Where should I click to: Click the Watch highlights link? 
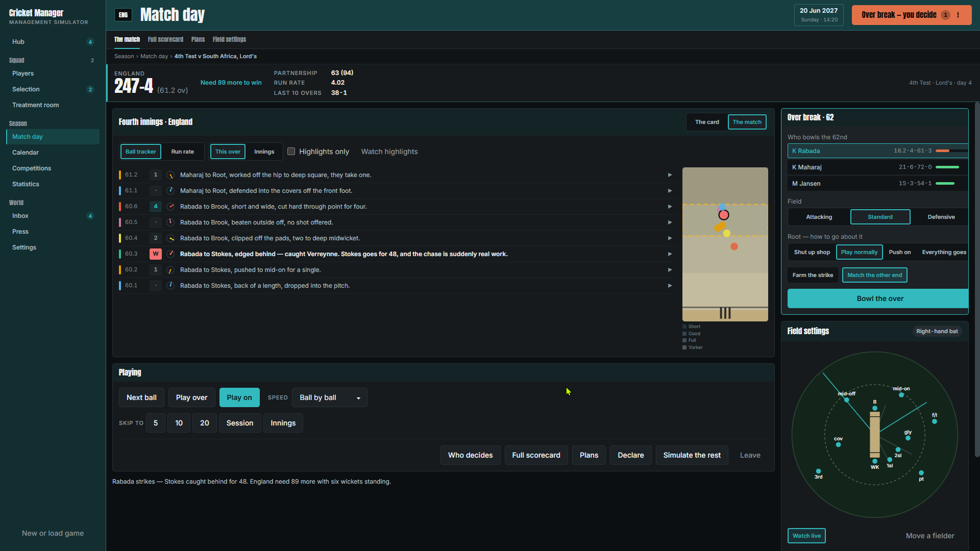pyautogui.click(x=389, y=152)
